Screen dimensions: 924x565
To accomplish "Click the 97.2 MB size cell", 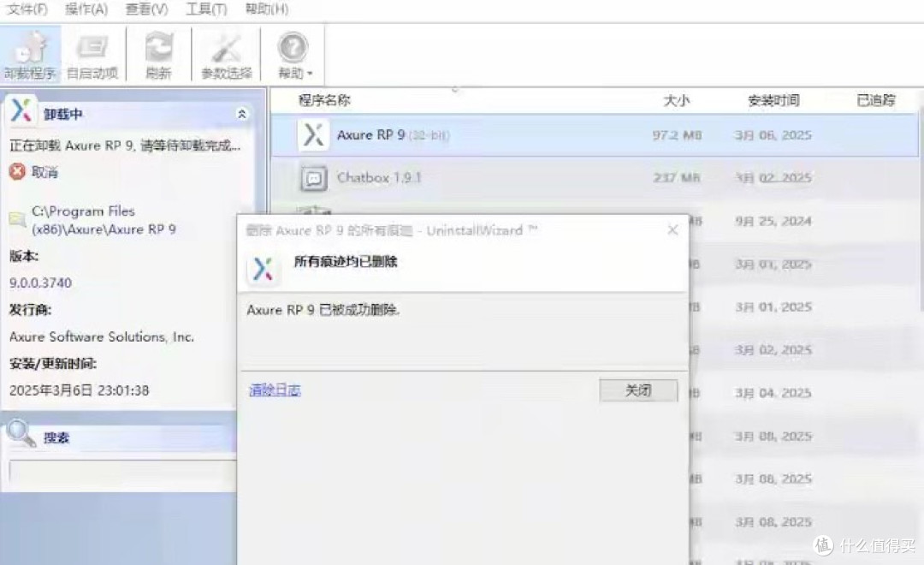I will point(677,135).
